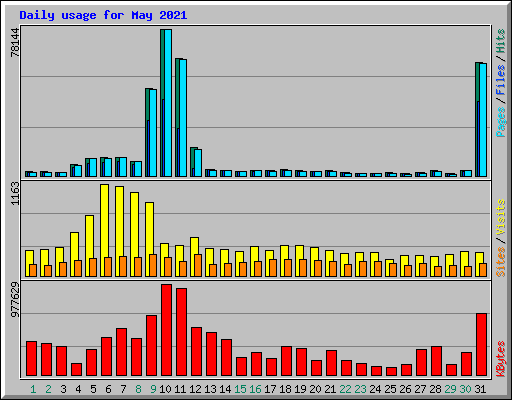This screenshot has height=400, width=512.
Task: Select day 22 on the x-axis
Action: click(345, 389)
